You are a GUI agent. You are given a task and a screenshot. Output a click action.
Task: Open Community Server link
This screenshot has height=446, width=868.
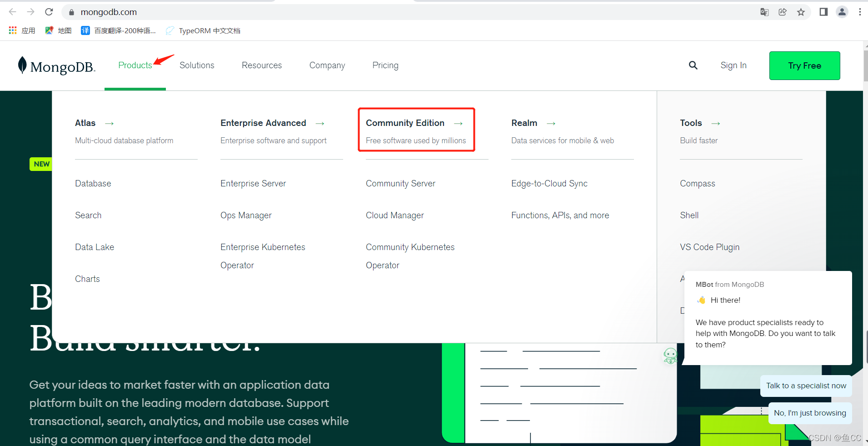[400, 184]
